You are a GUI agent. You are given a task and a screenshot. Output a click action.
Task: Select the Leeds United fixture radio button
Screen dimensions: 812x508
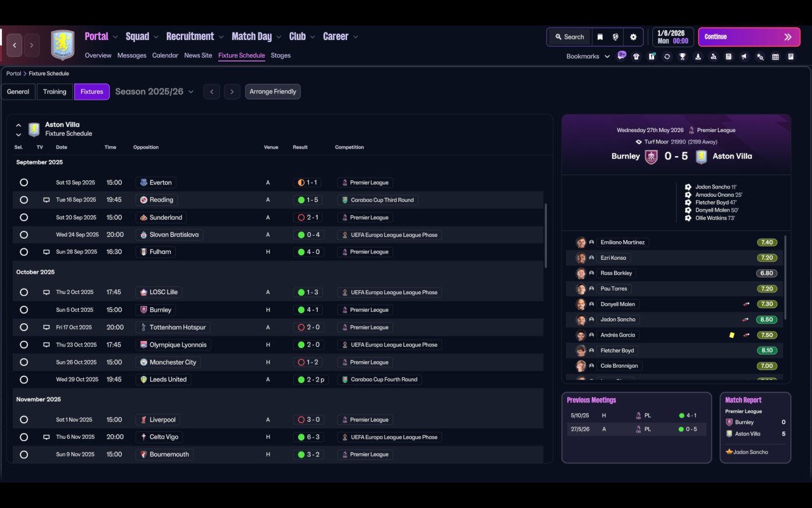(23, 380)
